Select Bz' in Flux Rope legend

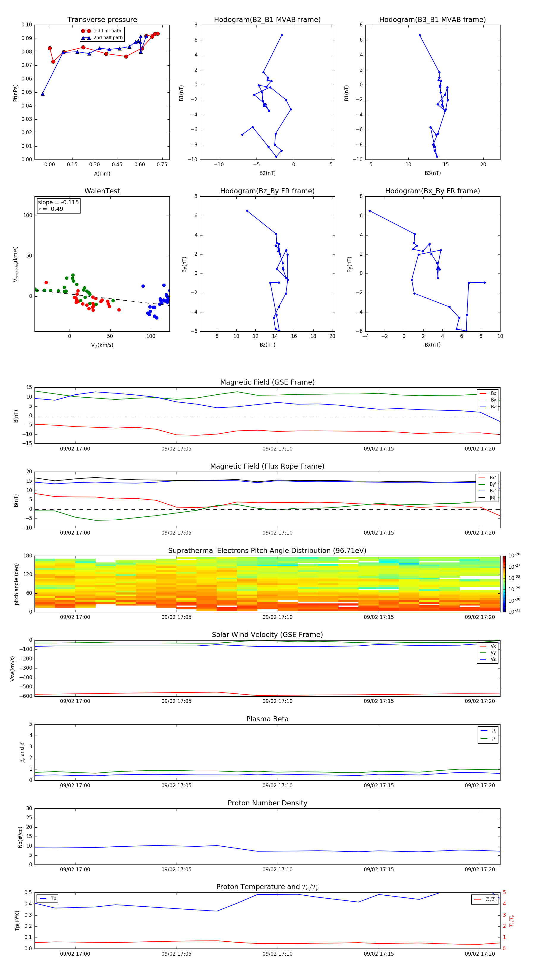pos(487,491)
